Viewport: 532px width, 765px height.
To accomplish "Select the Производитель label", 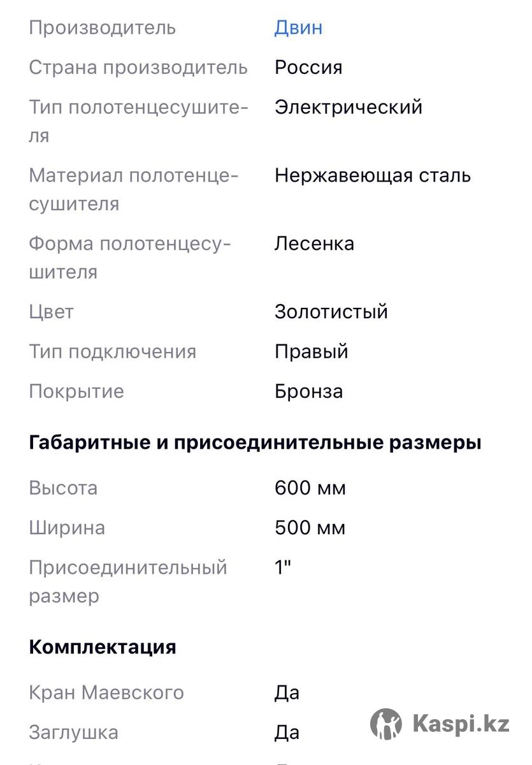I will 102,28.
